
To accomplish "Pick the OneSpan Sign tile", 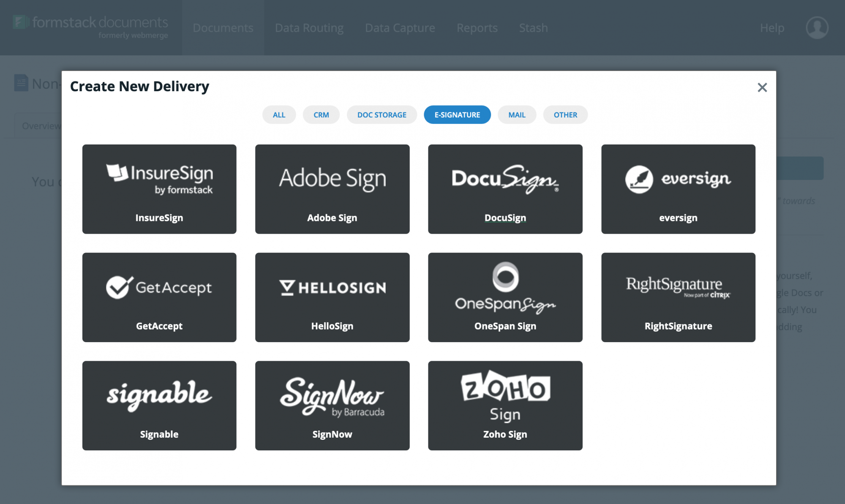I will [x=505, y=297].
